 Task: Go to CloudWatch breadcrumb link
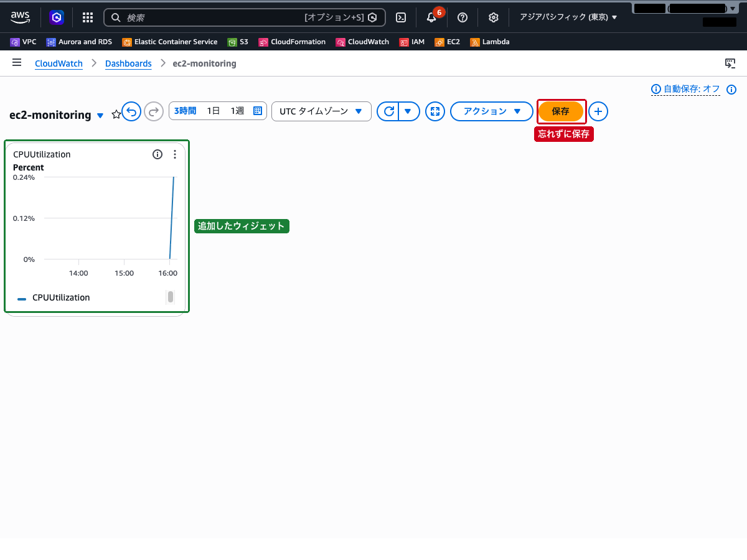[x=59, y=63]
